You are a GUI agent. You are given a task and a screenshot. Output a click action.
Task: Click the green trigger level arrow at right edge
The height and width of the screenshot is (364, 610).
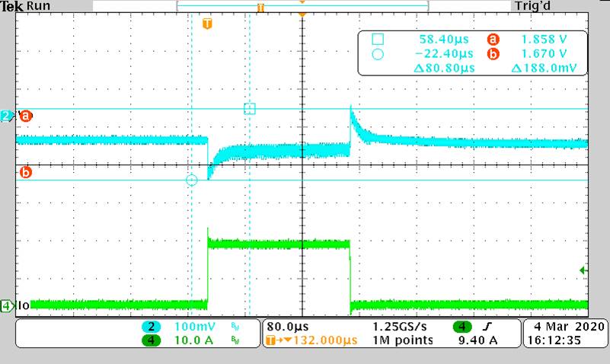(583, 270)
